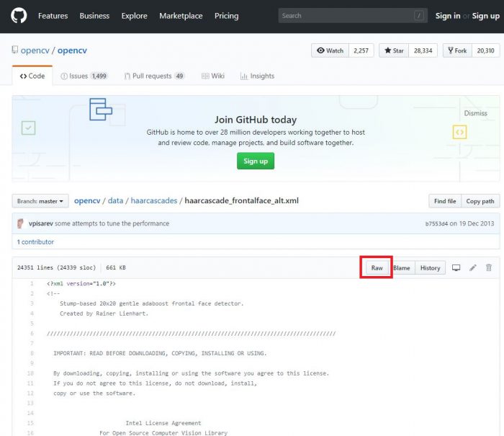The width and height of the screenshot is (504, 436).
Task: Click the Copy path button
Action: point(480,201)
